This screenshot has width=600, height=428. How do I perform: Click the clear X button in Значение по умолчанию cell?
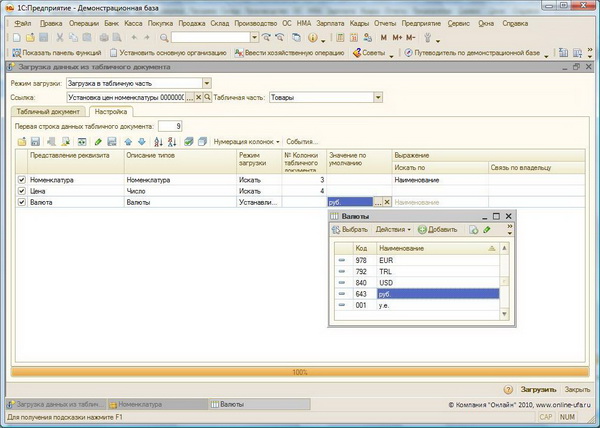pyautogui.click(x=387, y=202)
